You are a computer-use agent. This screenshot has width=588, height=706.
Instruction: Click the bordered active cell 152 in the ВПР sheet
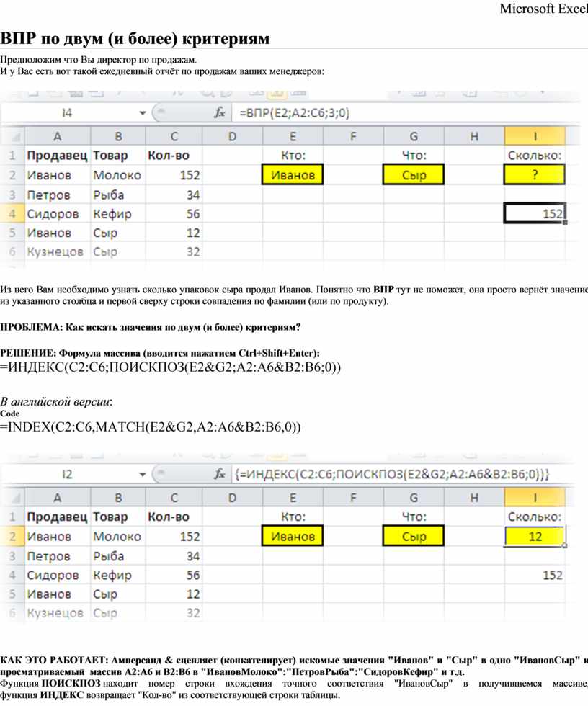coord(535,213)
